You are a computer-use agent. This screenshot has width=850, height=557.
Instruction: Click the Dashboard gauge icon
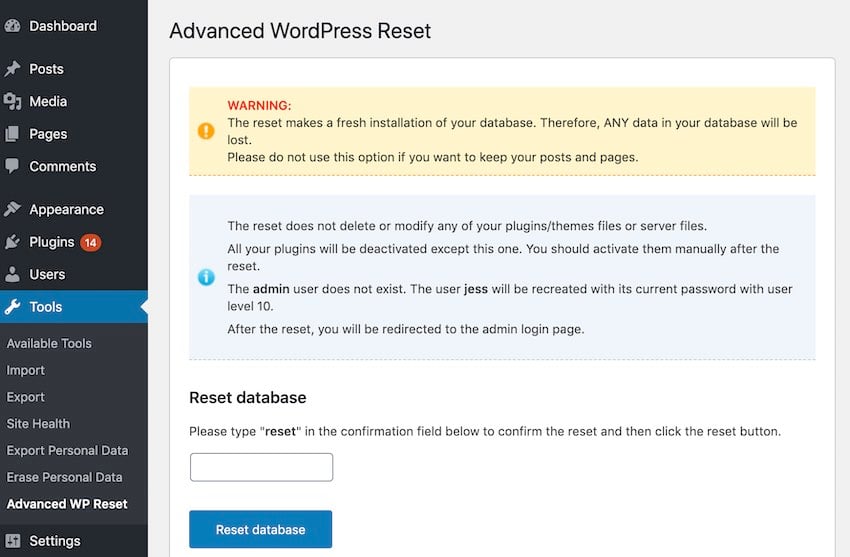pos(12,26)
